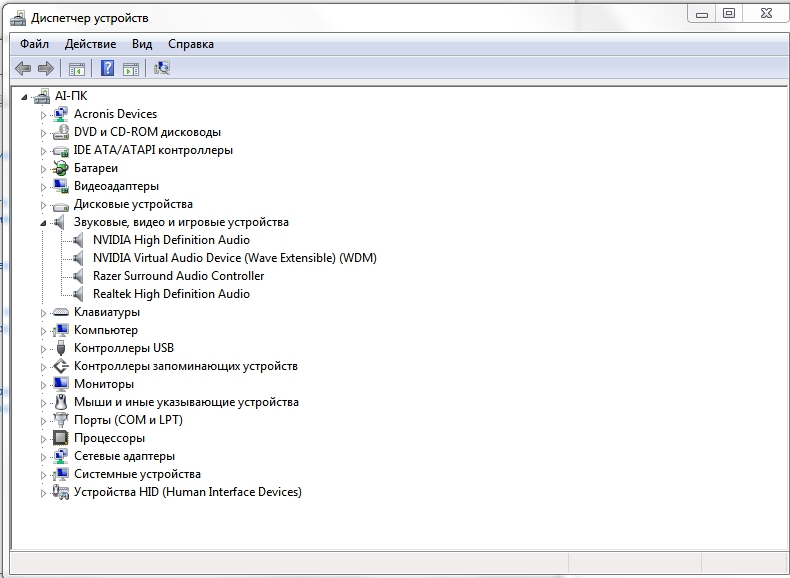The height and width of the screenshot is (578, 790).
Task: Click the Back arrow toolbar button
Action: (23, 68)
